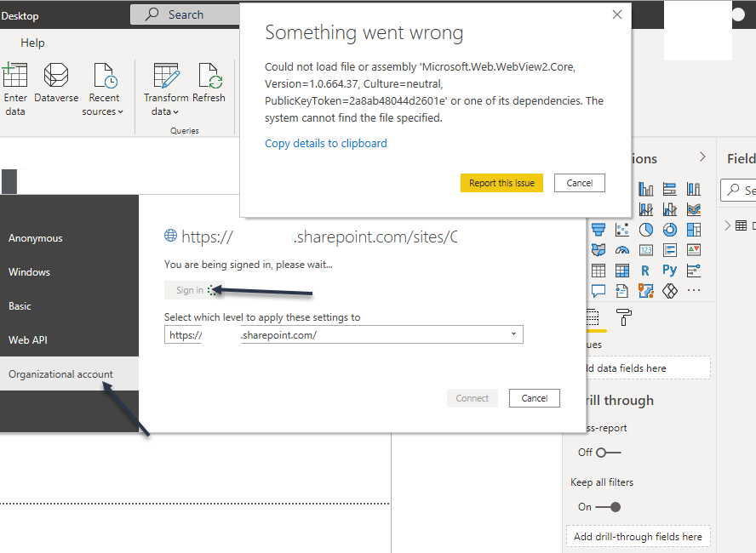Insert a Power Apps visual

670,291
